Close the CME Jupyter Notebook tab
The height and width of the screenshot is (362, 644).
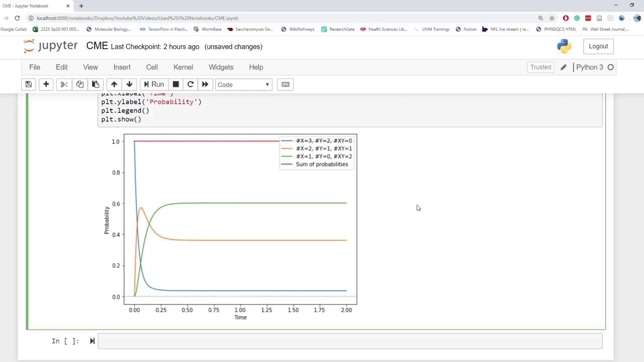click(x=68, y=6)
